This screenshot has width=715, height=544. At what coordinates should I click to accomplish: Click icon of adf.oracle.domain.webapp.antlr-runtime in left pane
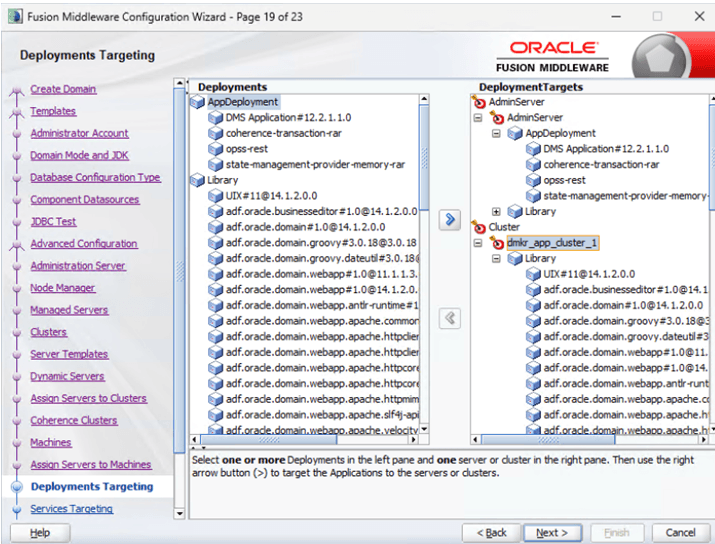pyautogui.click(x=215, y=306)
